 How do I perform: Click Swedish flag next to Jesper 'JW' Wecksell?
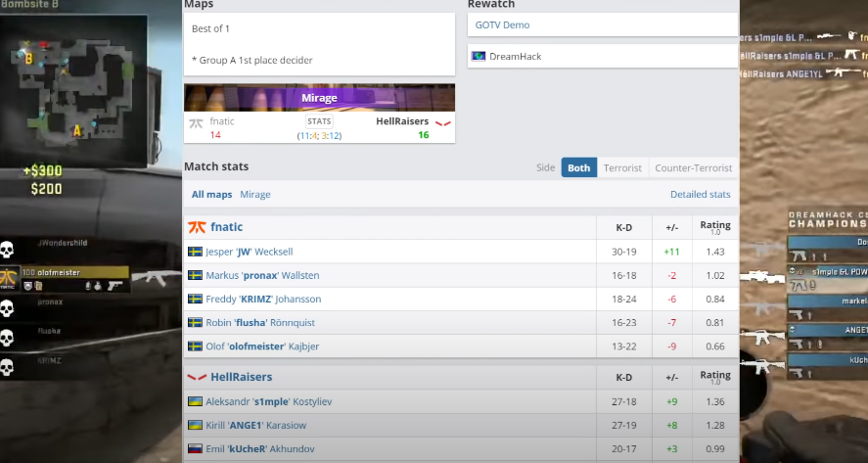[x=195, y=252]
